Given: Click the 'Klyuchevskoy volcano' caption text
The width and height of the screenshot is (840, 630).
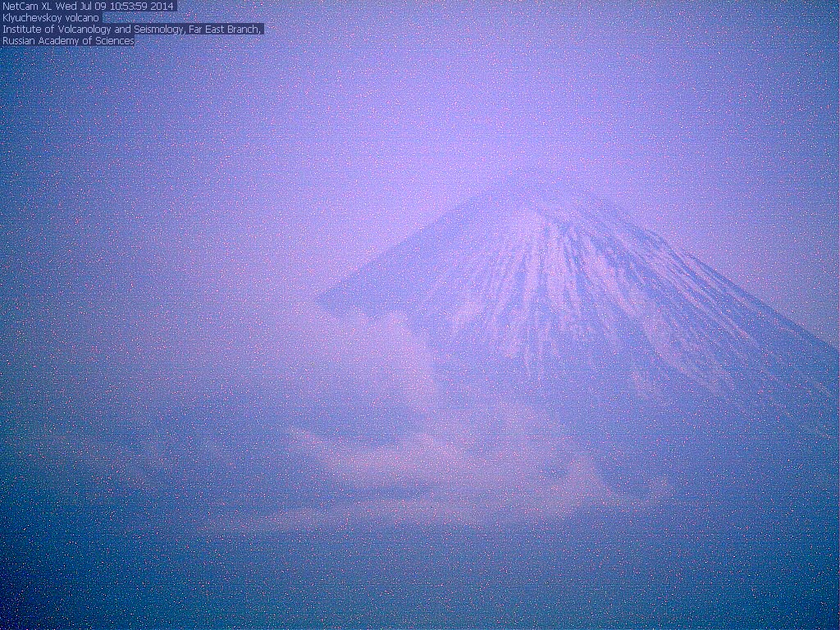Looking at the screenshot, I should [x=51, y=18].
